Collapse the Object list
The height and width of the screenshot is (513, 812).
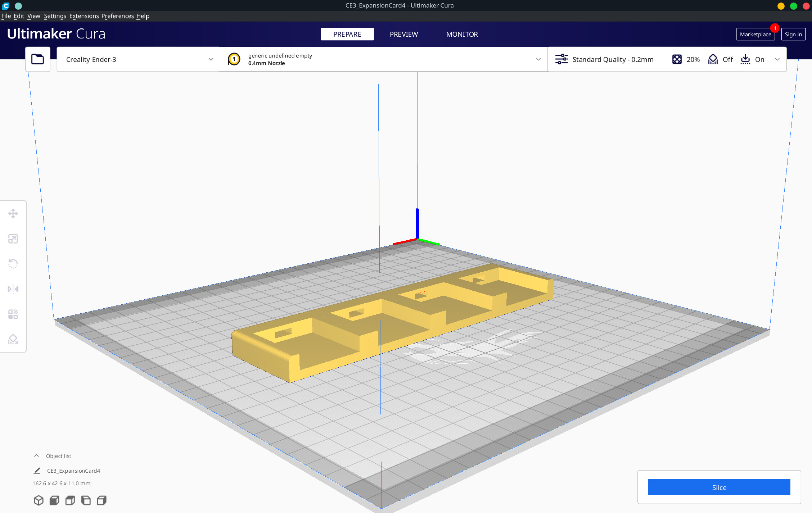coord(36,456)
